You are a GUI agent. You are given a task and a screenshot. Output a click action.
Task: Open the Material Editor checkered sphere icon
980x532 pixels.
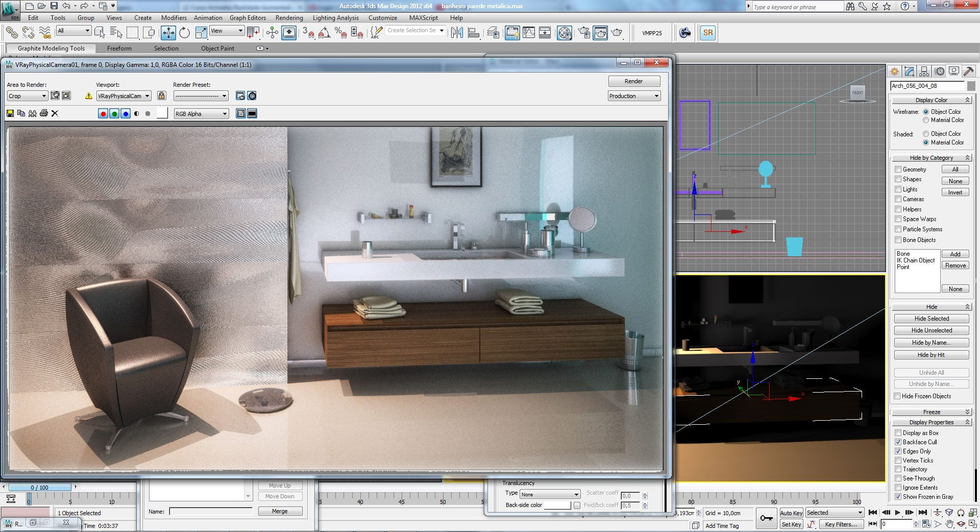pyautogui.click(x=564, y=33)
